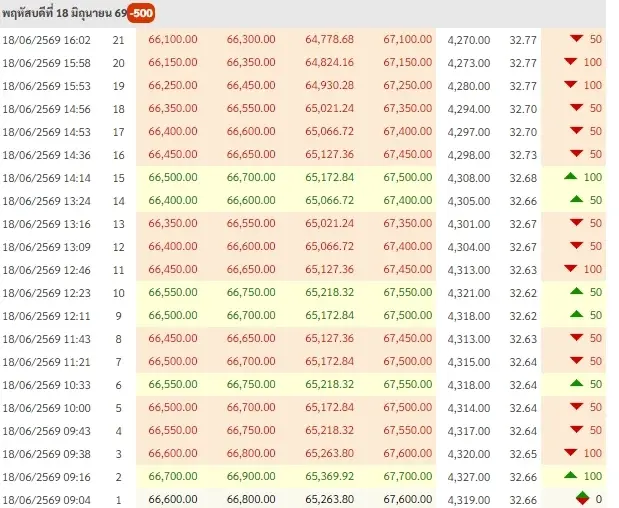The height and width of the screenshot is (508, 619).
Task: Click price 66,500.00 in row 9
Action: (x=173, y=315)
